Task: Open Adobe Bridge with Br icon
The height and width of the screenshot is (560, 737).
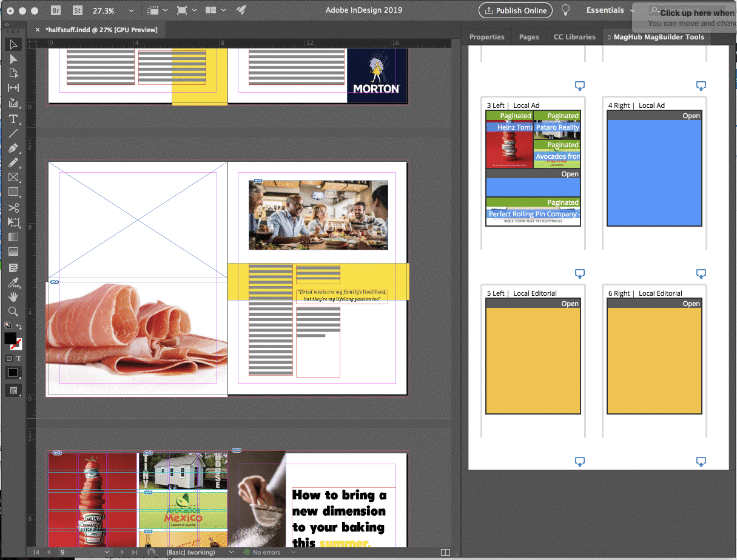Action: 56,10
